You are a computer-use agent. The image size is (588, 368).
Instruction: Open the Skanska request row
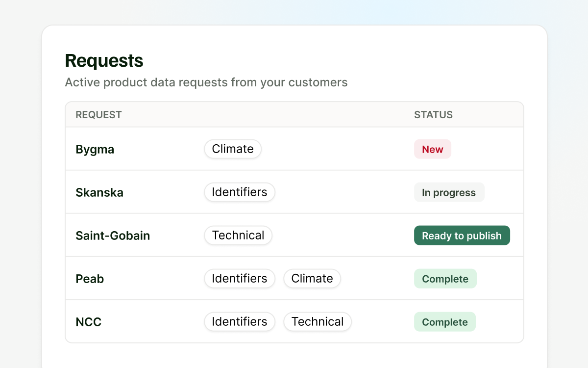[x=294, y=192]
